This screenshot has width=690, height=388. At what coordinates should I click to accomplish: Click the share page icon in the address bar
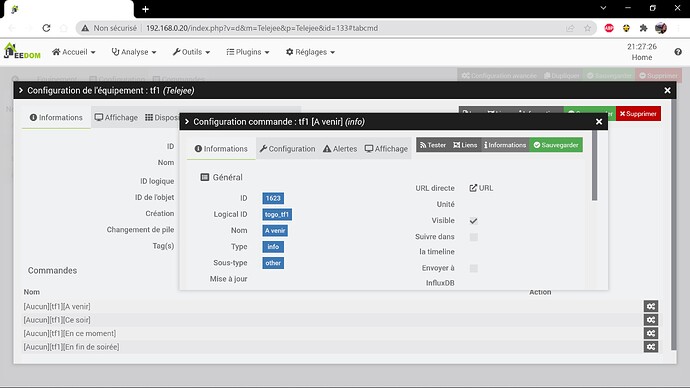coord(570,28)
